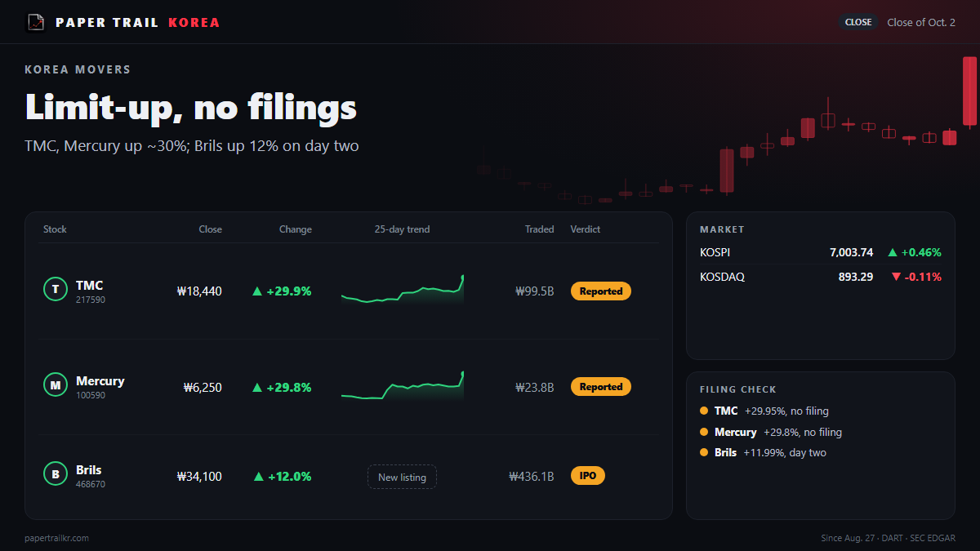Click the Reported verdict badge for TMC

[601, 291]
